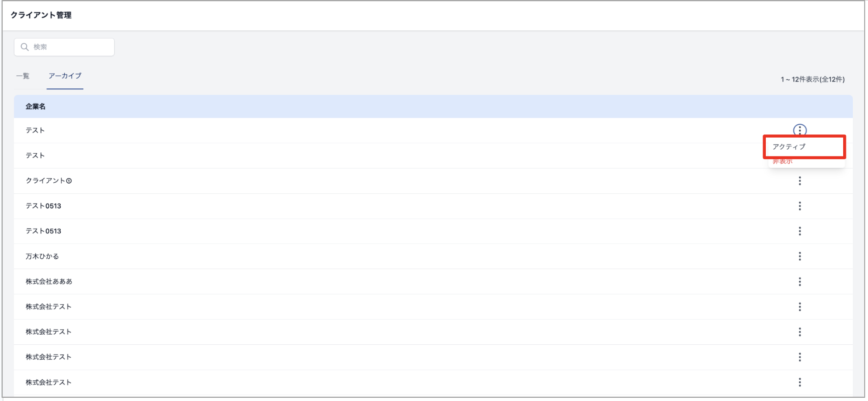Open three-dot menu for first テスト0513 row

pyautogui.click(x=799, y=206)
